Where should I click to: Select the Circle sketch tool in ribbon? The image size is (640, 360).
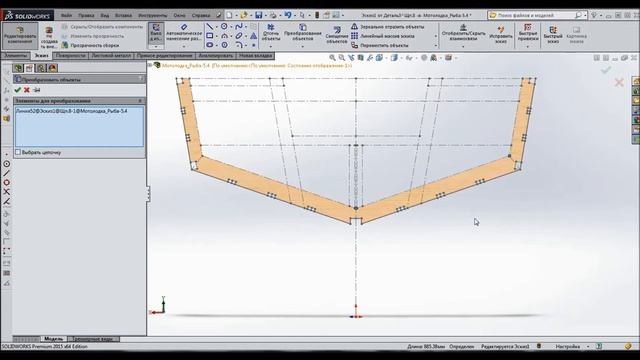pos(224,27)
